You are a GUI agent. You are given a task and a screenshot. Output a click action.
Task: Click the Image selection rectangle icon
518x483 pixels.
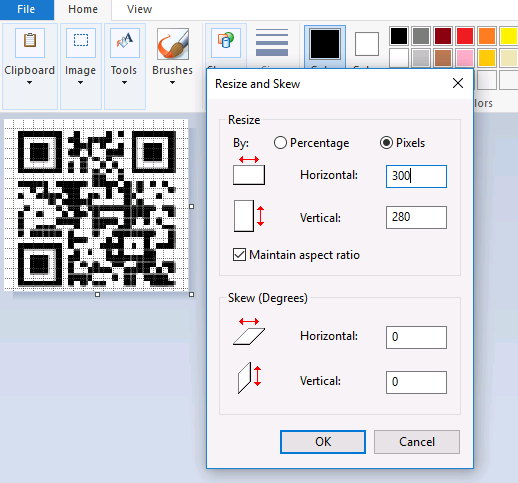pos(81,43)
